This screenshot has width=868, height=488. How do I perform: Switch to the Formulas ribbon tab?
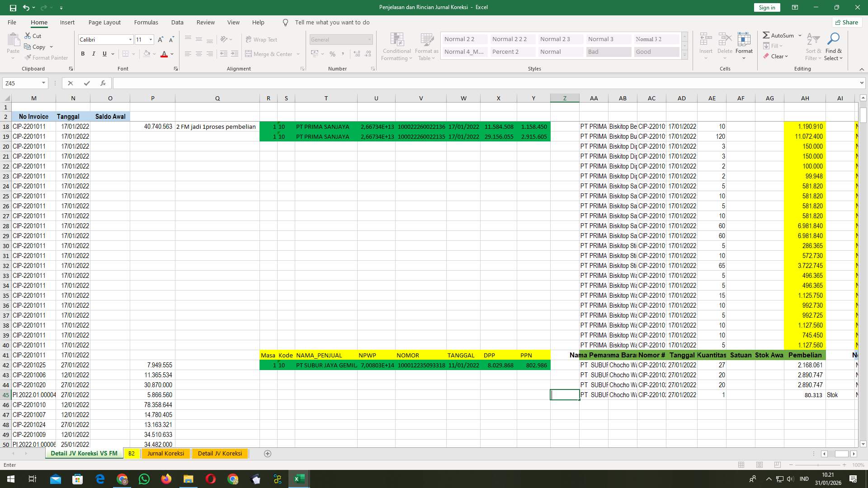[146, 22]
